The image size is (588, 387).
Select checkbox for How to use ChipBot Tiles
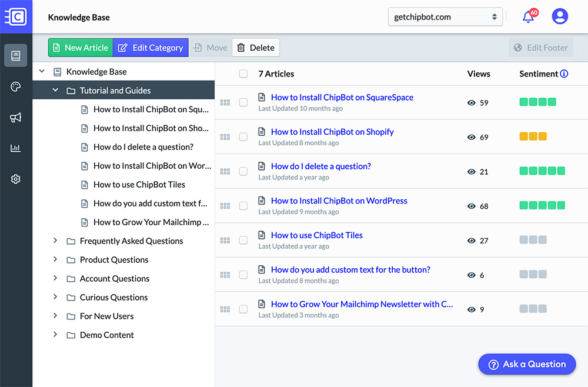point(243,241)
